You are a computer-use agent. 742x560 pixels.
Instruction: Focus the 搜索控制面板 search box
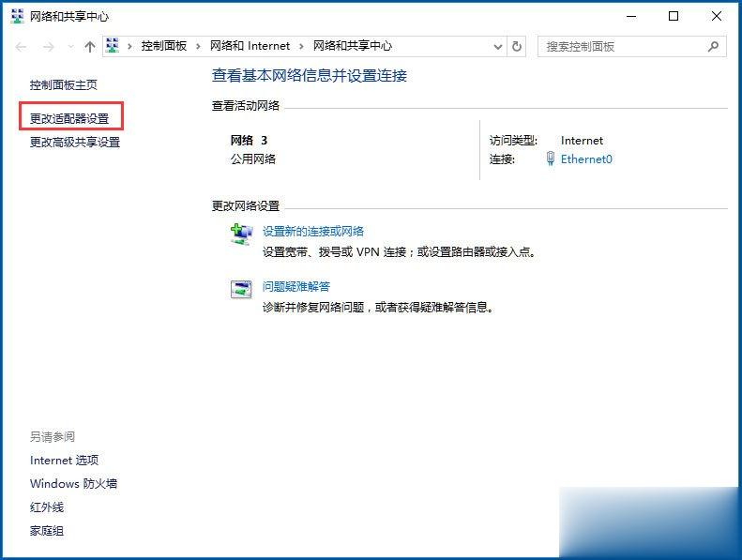point(631,46)
